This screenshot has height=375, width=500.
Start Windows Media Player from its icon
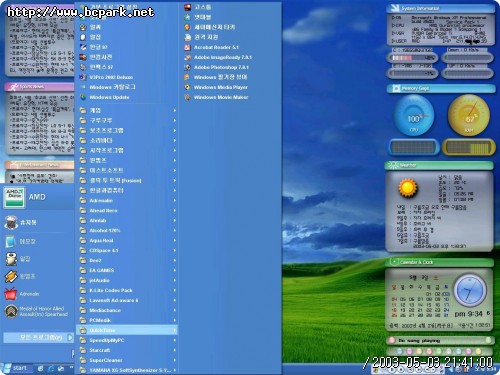point(187,87)
